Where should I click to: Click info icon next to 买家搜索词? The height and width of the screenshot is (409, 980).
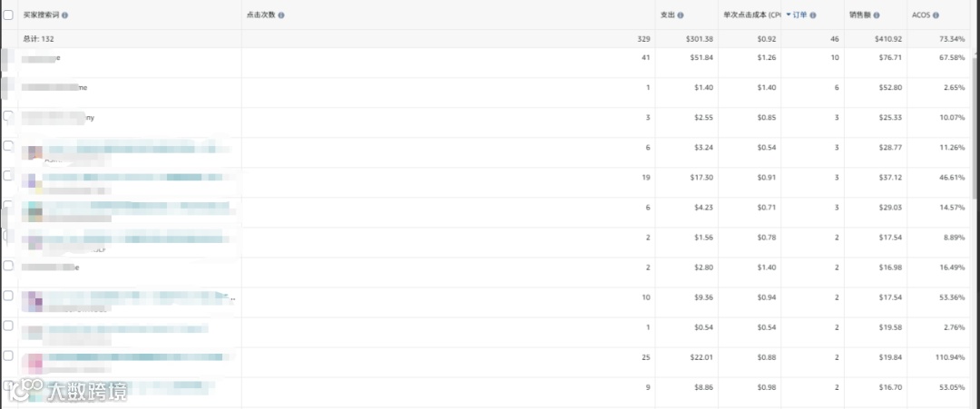[64, 15]
